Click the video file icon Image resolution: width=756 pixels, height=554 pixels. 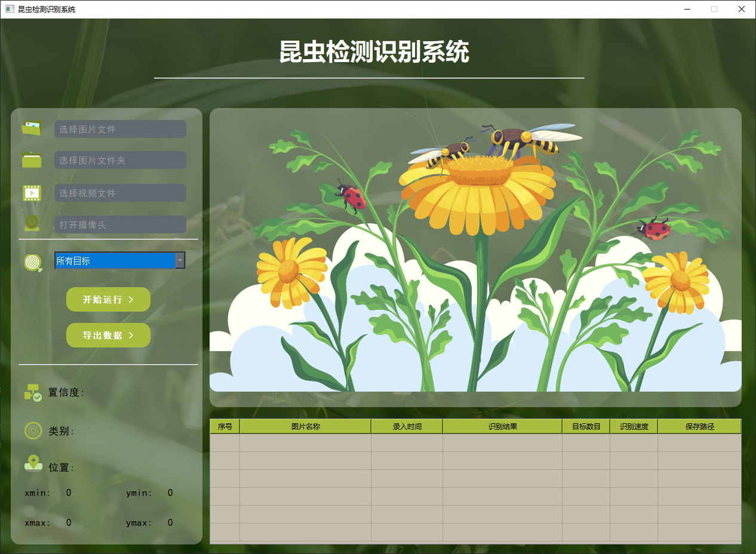click(32, 192)
